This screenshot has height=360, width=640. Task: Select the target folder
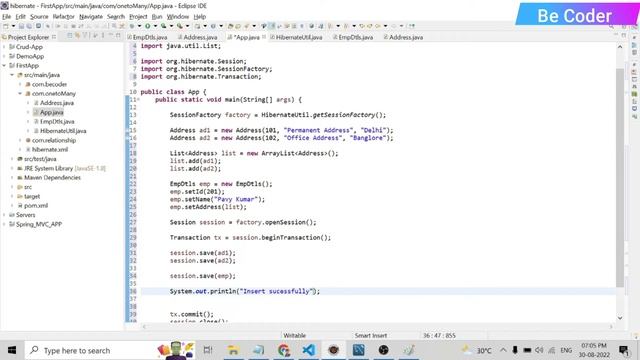[x=32, y=197]
